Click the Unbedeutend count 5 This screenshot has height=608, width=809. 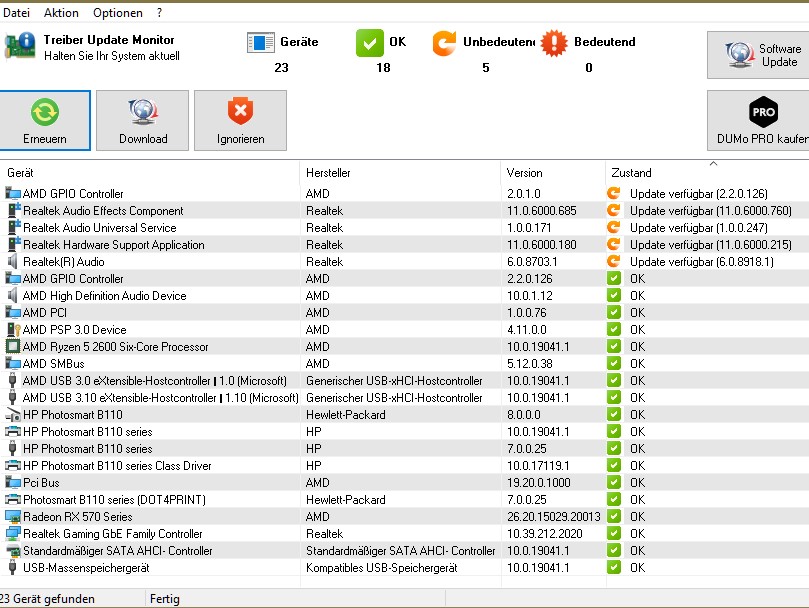486,68
